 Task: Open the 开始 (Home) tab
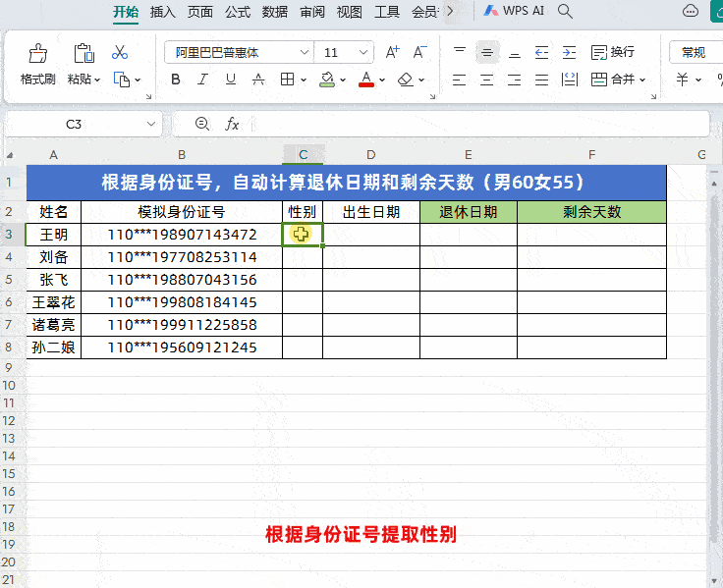coord(126,12)
